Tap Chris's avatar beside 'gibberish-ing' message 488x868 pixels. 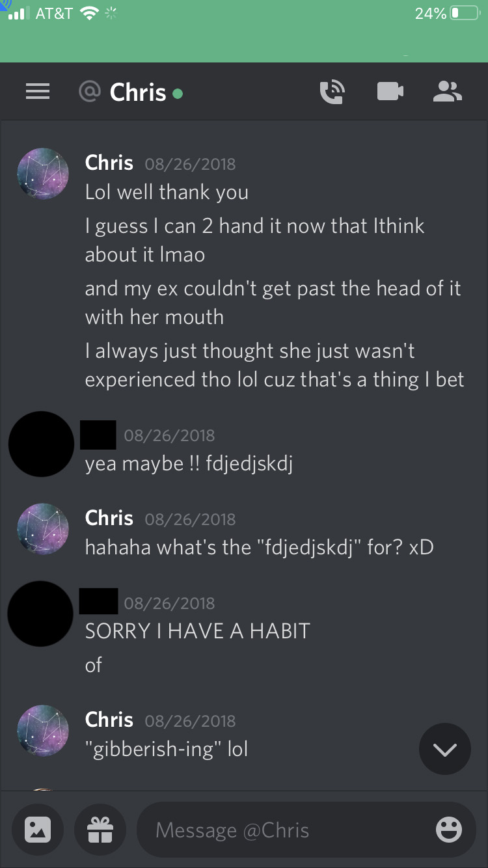click(42, 731)
